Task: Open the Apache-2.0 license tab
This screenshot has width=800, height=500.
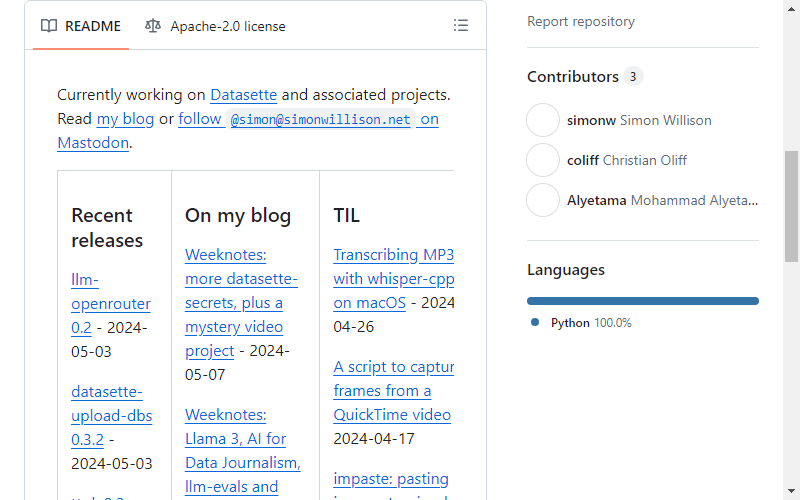Action: pos(215,26)
